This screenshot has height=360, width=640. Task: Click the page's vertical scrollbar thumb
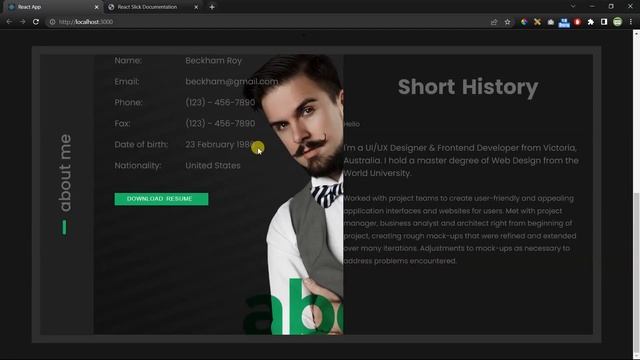click(x=636, y=273)
